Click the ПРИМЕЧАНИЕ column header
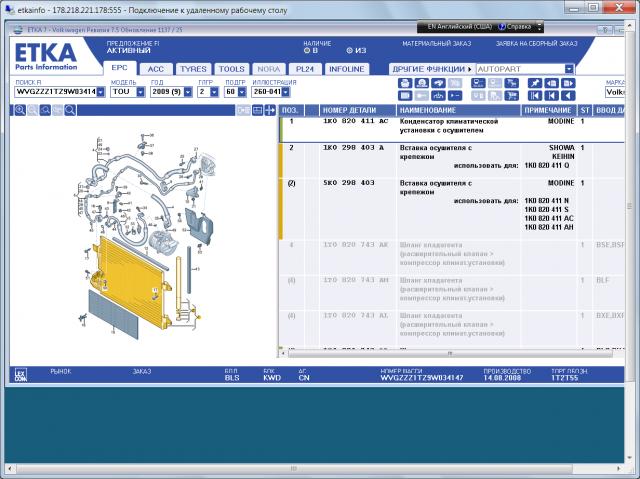Viewport: 640px width, 479px height. [548, 110]
